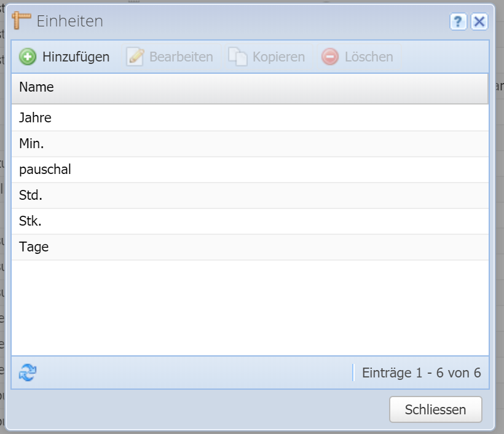Click the Bearbeiten toolbar label
This screenshot has width=504, height=434.
point(181,57)
